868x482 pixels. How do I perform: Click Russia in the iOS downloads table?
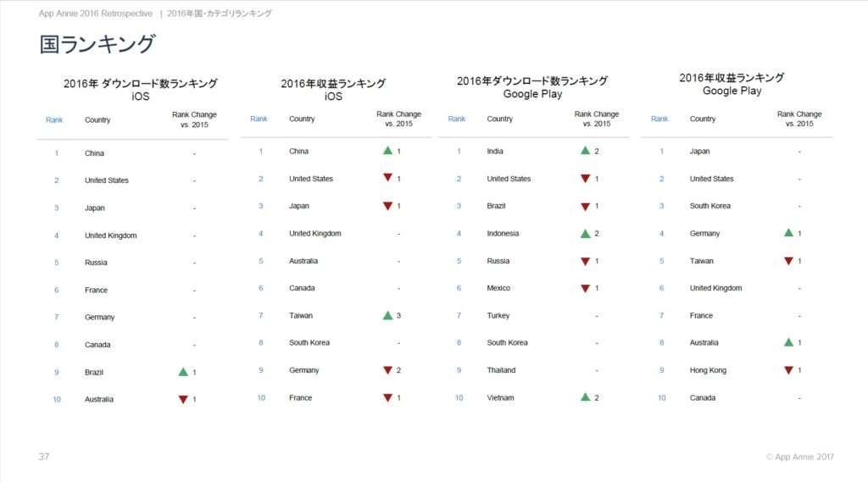[x=96, y=263]
